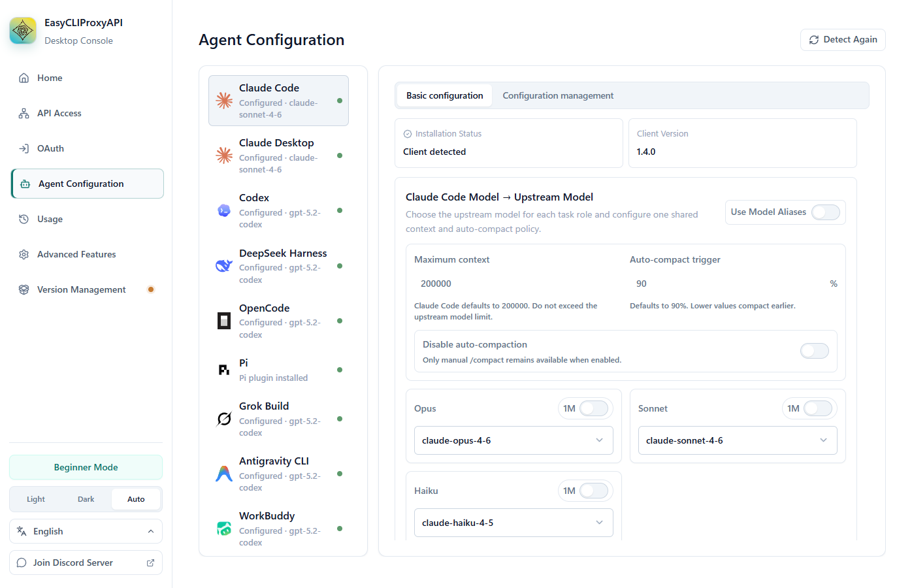Select the Auto theme option
912x588 pixels.
[x=136, y=499]
